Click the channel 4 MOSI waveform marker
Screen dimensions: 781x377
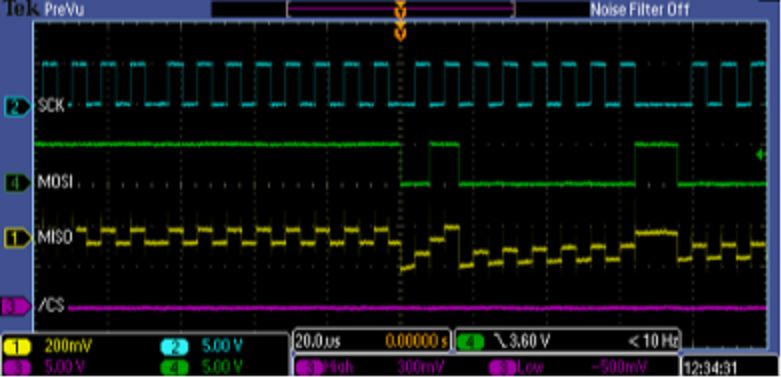click(x=18, y=182)
